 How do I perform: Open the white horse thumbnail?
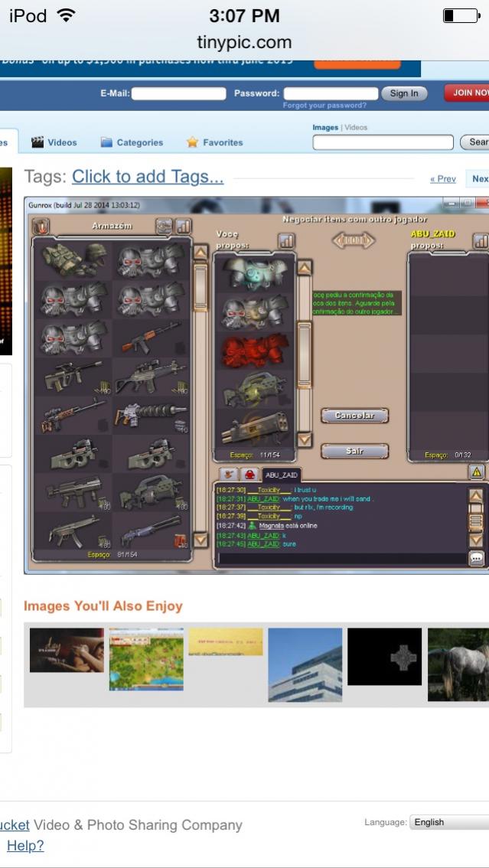458,664
